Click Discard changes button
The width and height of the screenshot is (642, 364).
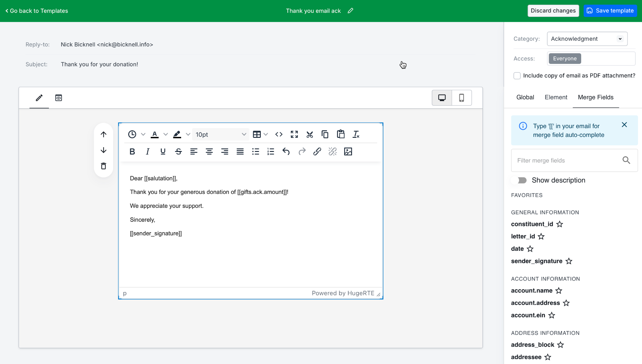click(x=553, y=11)
